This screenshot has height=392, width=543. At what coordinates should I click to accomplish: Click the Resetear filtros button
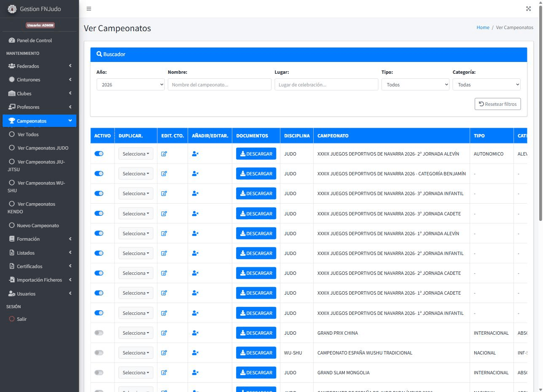coord(497,104)
